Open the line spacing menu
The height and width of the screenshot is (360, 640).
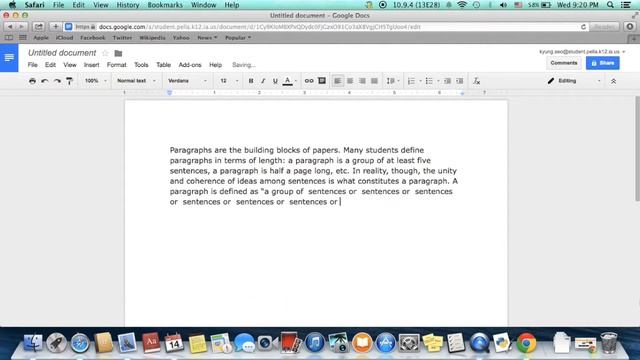392,81
